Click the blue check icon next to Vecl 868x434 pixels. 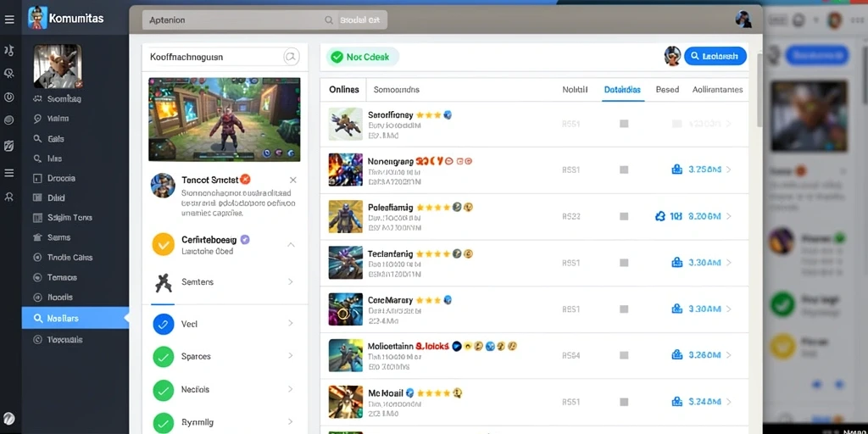pyautogui.click(x=164, y=324)
